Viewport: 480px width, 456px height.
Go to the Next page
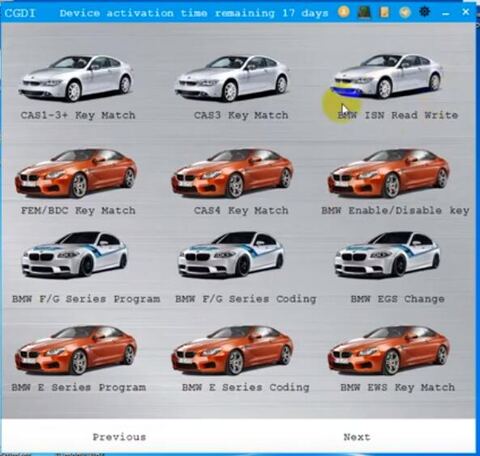[357, 437]
